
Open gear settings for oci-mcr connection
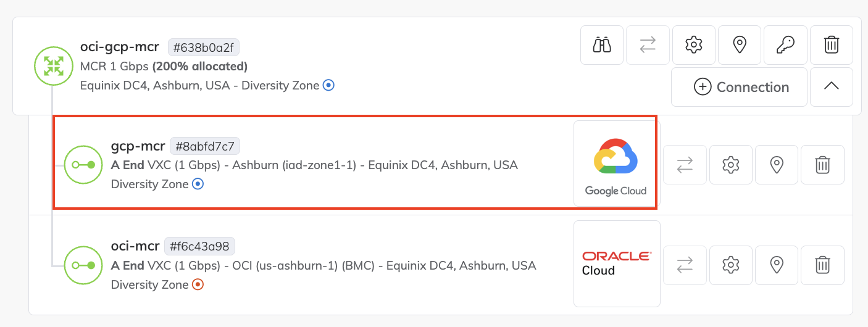(731, 265)
